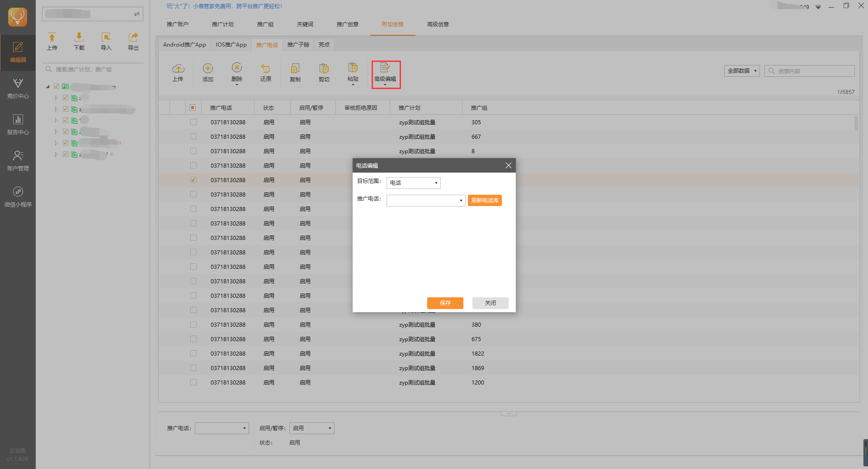Click the 复制 copy icon
Screen dimensions: 868x469
pos(295,72)
